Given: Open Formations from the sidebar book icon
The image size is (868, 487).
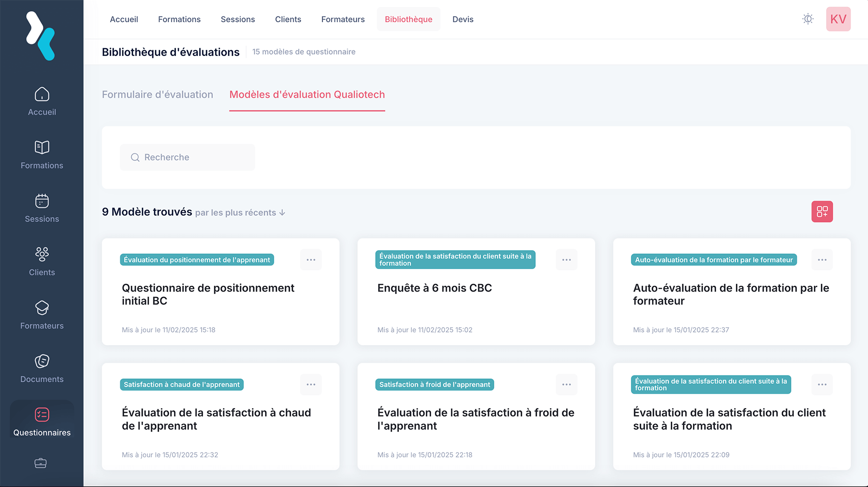Looking at the screenshot, I should (42, 148).
